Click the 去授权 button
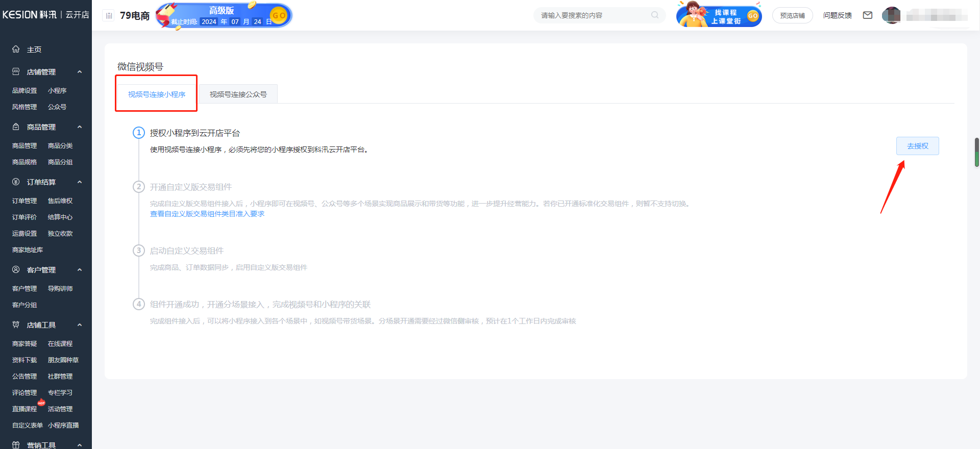The height and width of the screenshot is (449, 980). point(917,146)
